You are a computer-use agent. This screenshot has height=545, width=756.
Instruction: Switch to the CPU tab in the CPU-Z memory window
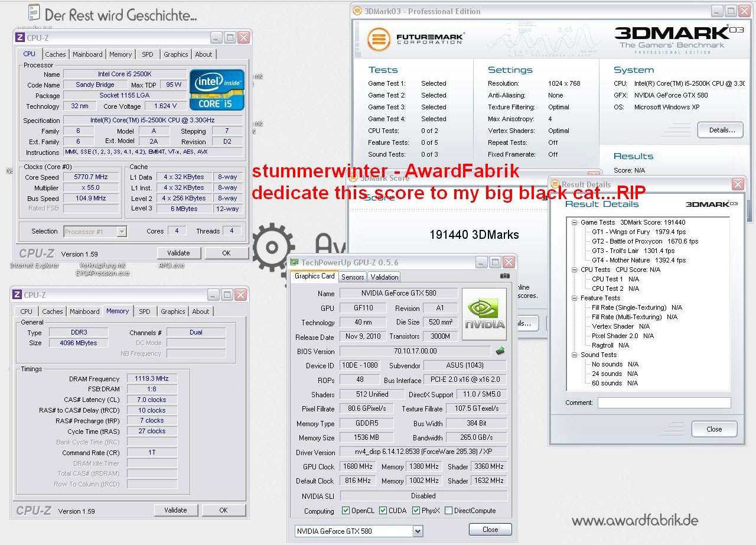pyautogui.click(x=27, y=312)
